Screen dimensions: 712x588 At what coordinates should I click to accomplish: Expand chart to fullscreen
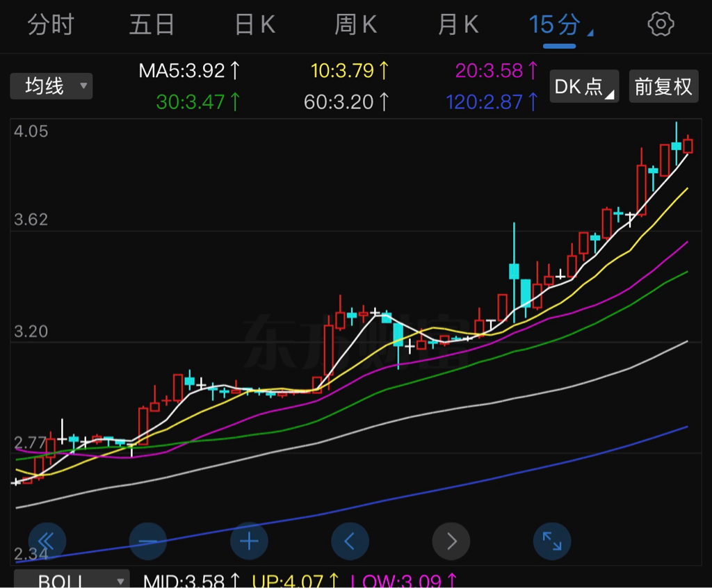(x=551, y=541)
